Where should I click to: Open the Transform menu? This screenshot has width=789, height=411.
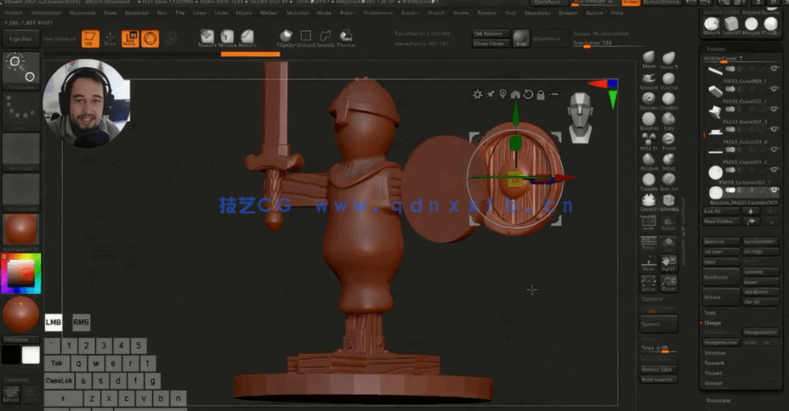point(538,13)
